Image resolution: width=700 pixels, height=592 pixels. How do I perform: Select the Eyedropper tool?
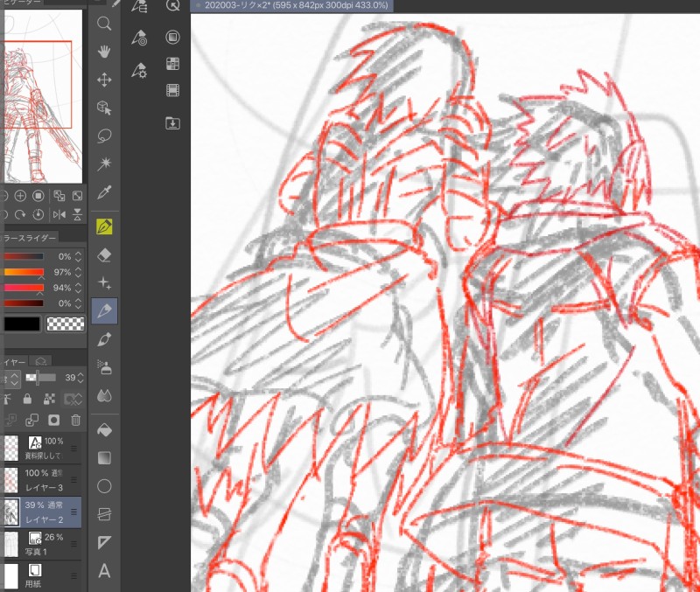click(x=104, y=192)
